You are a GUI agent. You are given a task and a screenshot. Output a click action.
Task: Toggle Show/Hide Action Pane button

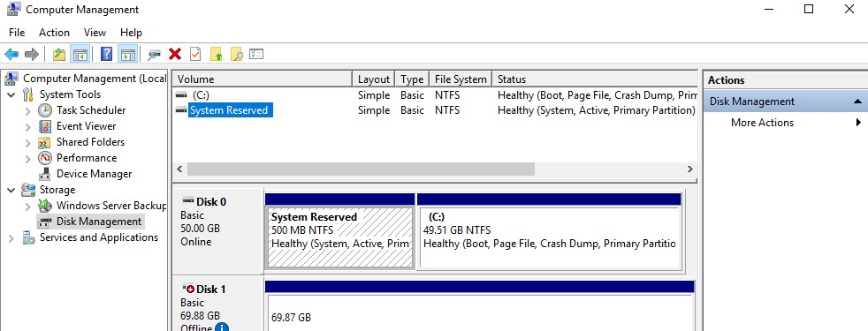pos(128,54)
